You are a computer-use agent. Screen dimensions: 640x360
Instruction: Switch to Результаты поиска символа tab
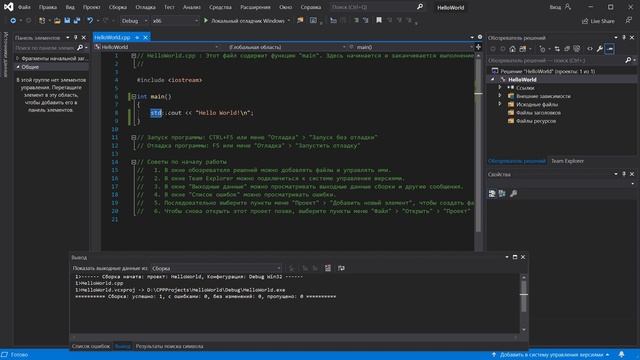pos(169,346)
